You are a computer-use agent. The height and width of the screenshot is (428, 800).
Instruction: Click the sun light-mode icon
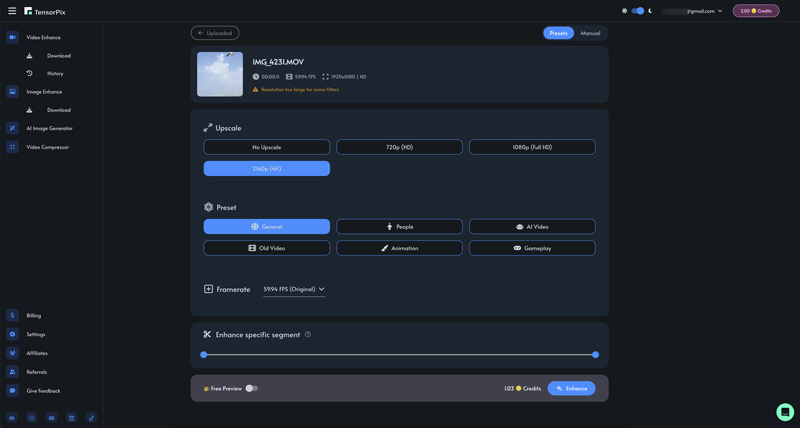pos(624,11)
